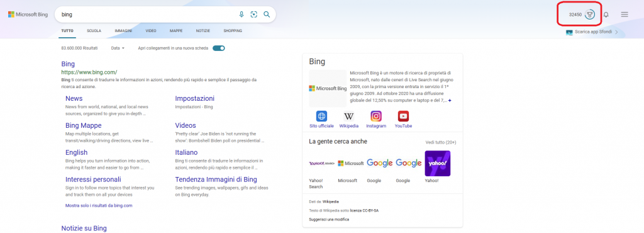Screen dimensions: 644x233
Task: Open the Interessi personali sublink
Action: coord(93,179)
